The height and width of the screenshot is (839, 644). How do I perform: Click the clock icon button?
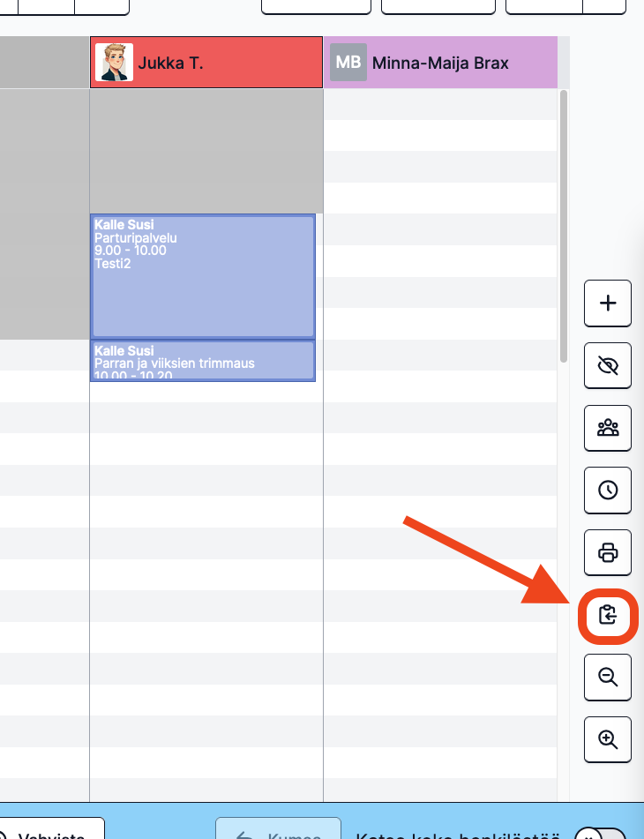pyautogui.click(x=608, y=491)
